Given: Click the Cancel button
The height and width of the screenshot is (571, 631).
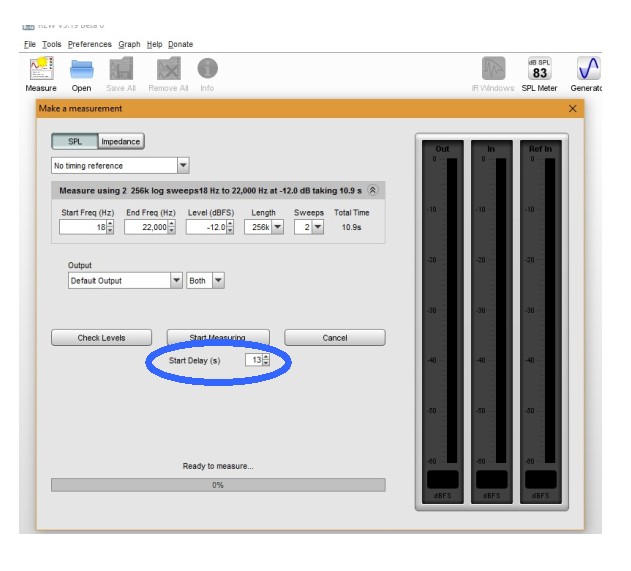Looking at the screenshot, I should (334, 338).
